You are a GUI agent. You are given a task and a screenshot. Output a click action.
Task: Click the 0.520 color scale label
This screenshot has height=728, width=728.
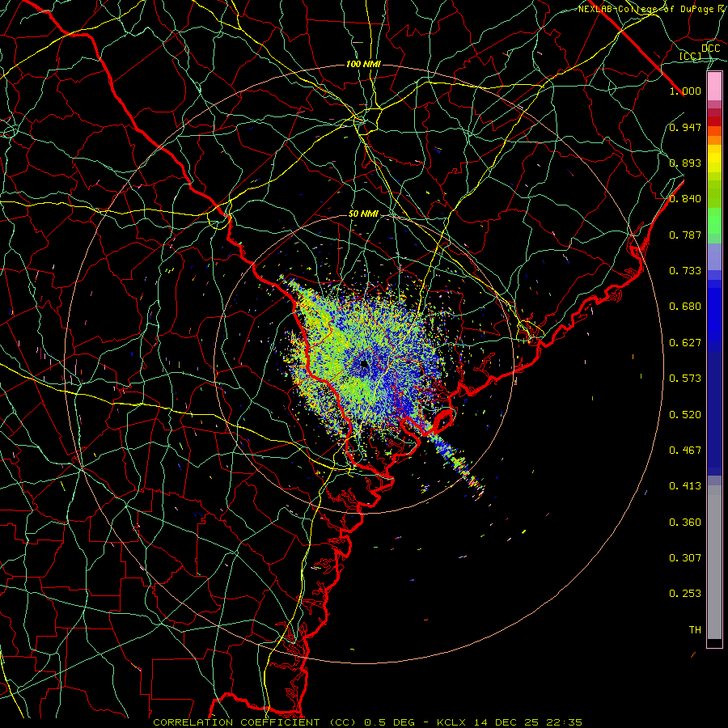click(x=685, y=415)
